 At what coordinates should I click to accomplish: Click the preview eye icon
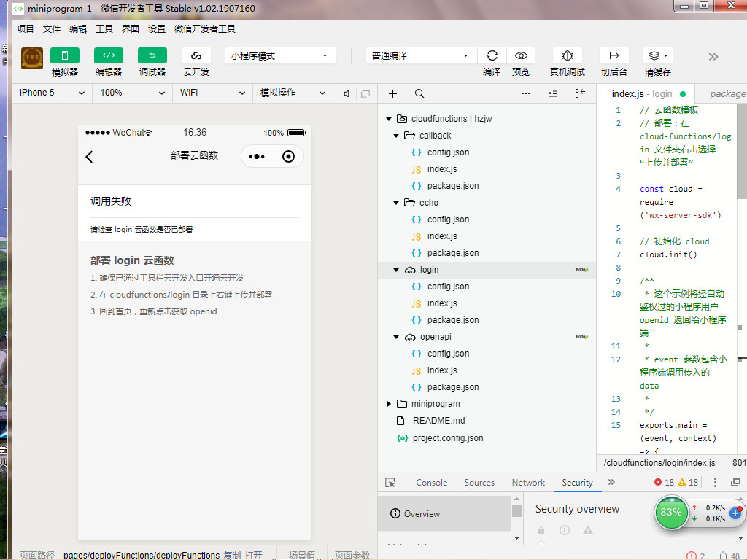[x=521, y=56]
